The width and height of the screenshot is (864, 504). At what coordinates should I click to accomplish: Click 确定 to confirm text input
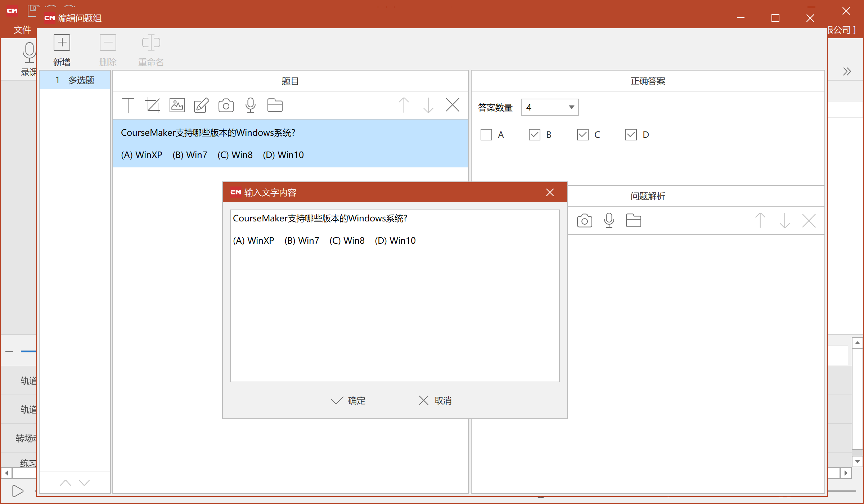(x=348, y=401)
